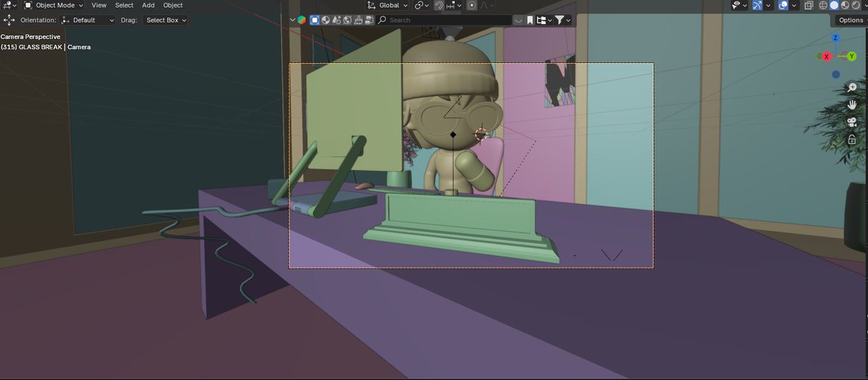Click the X axis on navigation gizmo
The width and height of the screenshot is (868, 380).
[827, 56]
